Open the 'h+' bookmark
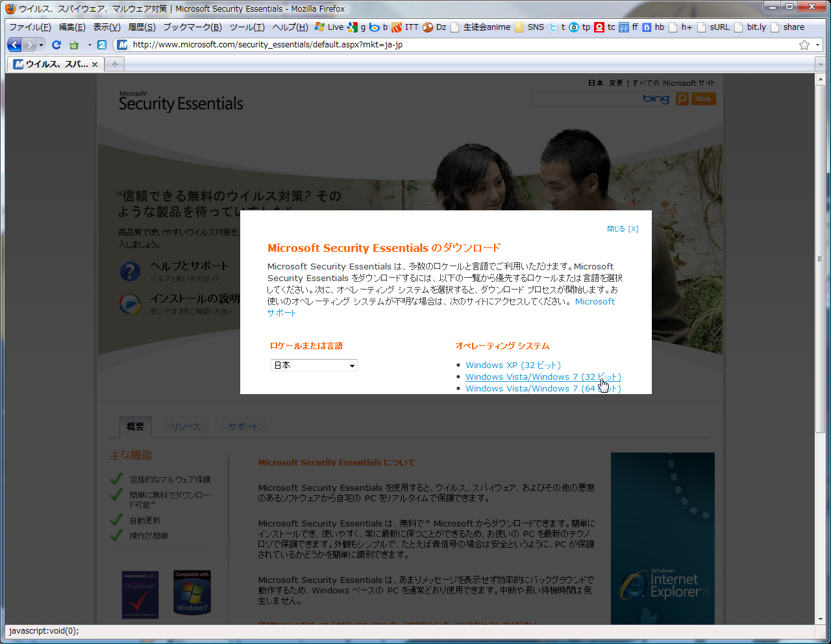The width and height of the screenshot is (831, 644). point(681,27)
